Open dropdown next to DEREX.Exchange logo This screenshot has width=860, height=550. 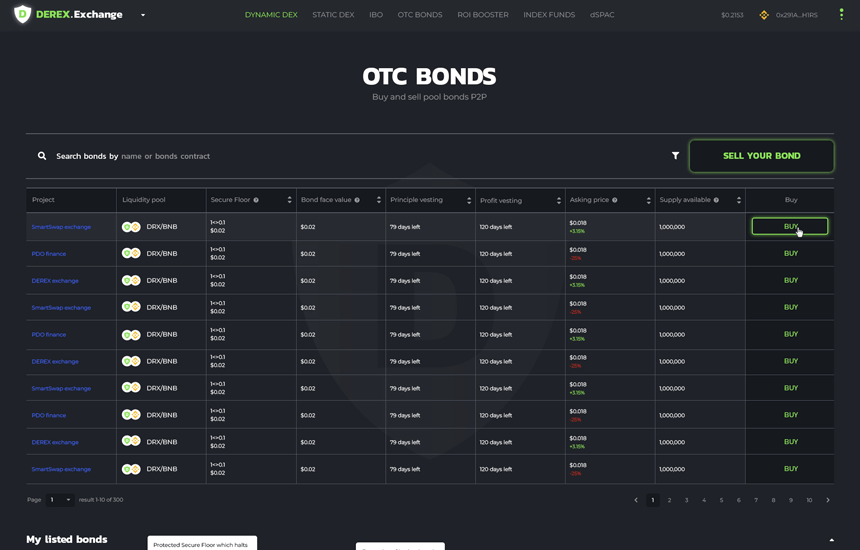coord(143,15)
